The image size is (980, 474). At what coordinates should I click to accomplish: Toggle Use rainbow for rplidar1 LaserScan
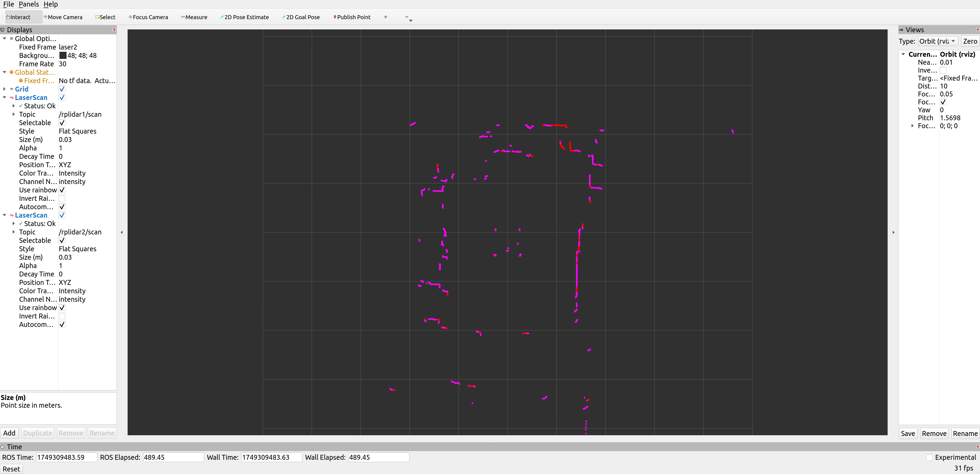(x=62, y=190)
